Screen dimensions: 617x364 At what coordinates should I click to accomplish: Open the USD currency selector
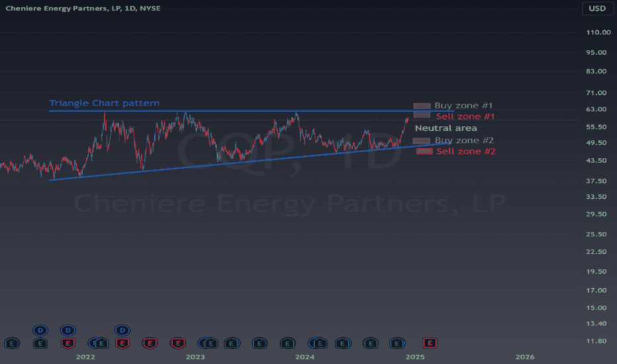click(597, 8)
